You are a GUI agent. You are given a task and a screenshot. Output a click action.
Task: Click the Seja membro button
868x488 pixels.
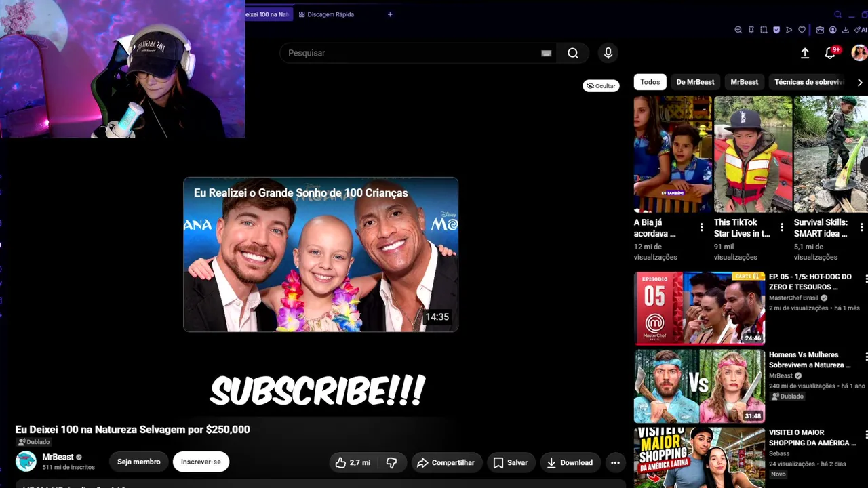(x=138, y=462)
